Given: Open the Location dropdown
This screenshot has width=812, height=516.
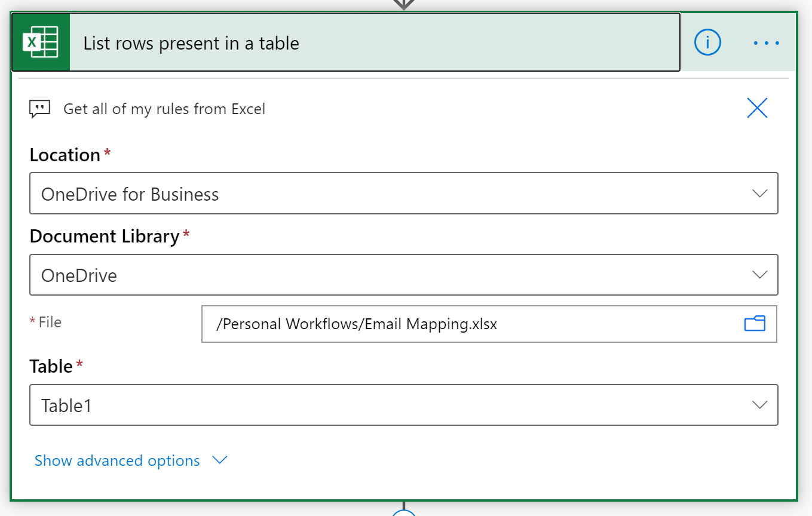Looking at the screenshot, I should click(x=404, y=193).
